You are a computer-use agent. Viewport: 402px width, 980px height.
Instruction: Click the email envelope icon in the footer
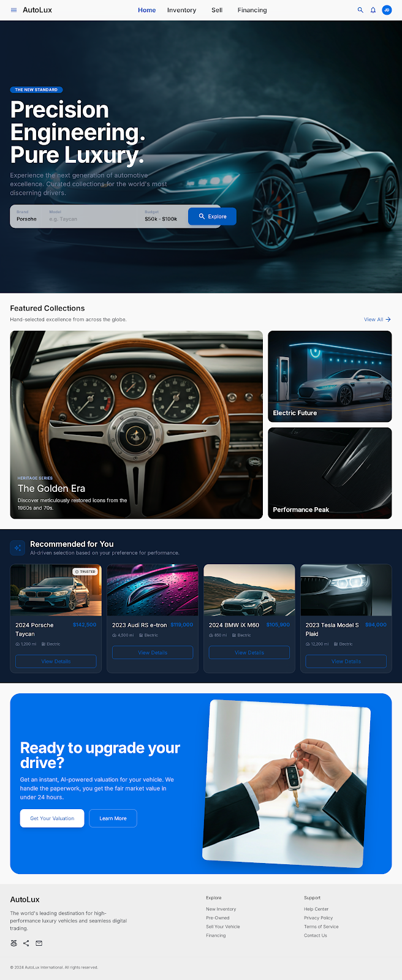[39, 943]
